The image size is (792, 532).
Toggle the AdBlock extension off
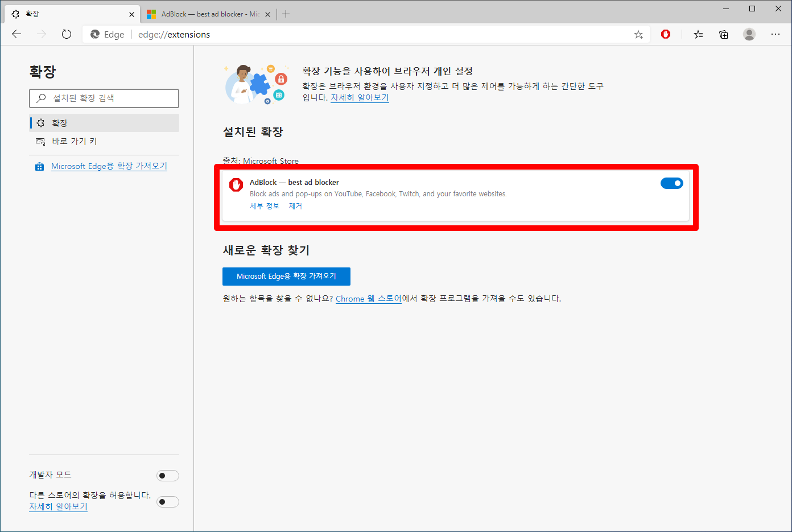[x=671, y=183]
